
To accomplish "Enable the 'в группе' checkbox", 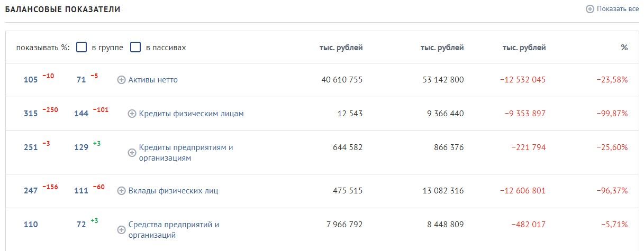I will 81,47.
